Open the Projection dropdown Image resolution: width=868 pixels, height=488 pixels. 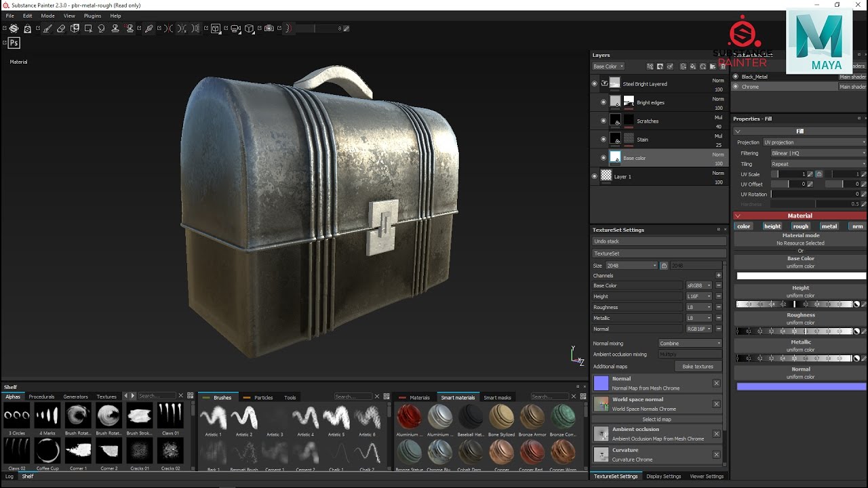tap(814, 142)
